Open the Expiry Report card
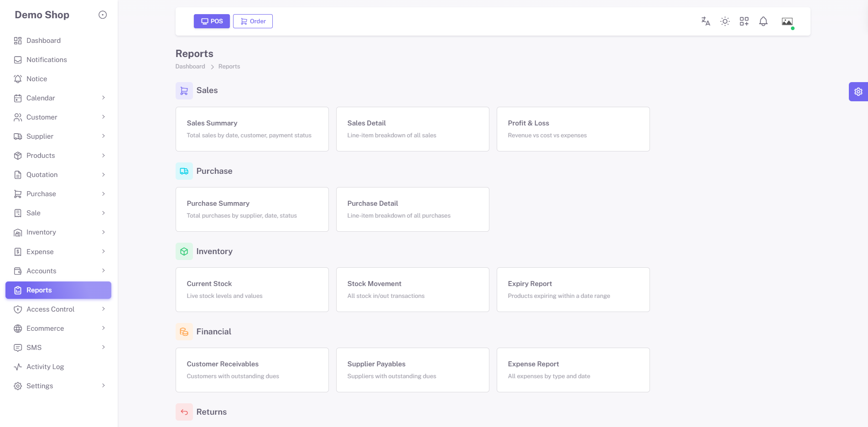Image resolution: width=868 pixels, height=427 pixels. point(573,290)
